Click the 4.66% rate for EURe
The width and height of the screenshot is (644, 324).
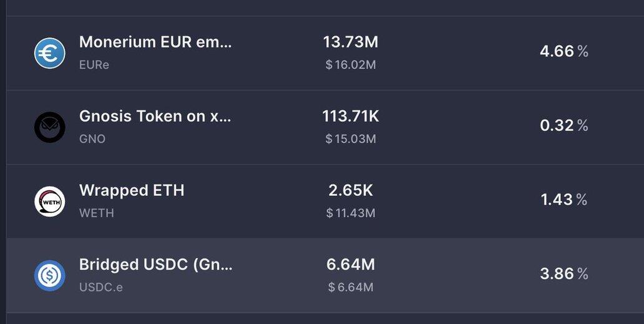point(564,51)
